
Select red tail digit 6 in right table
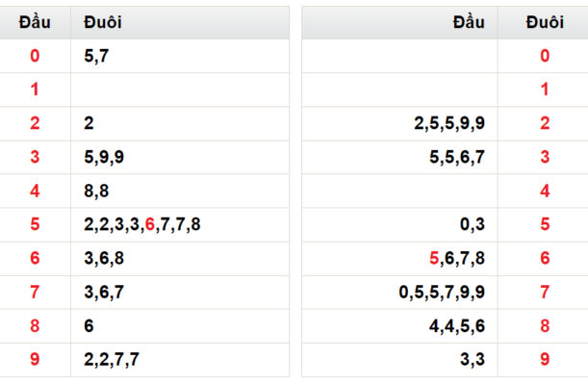pos(545,258)
